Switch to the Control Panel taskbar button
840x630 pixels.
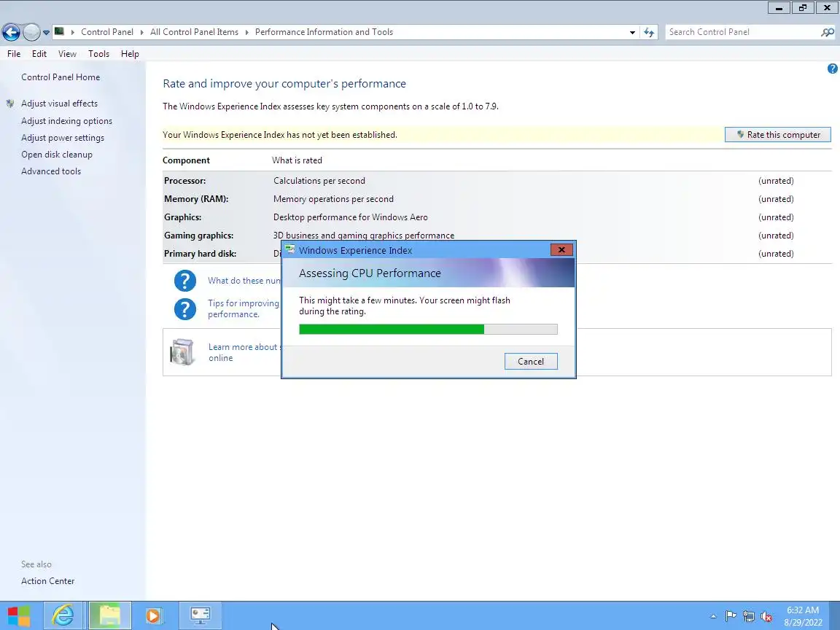click(201, 615)
